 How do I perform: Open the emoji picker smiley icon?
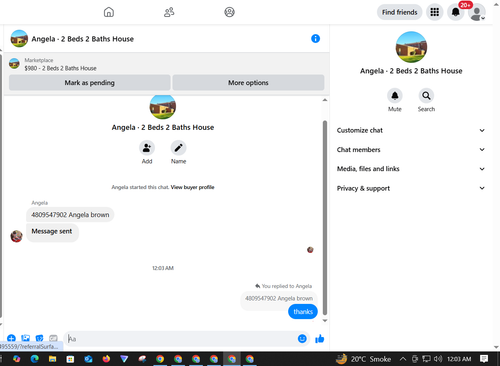click(302, 339)
